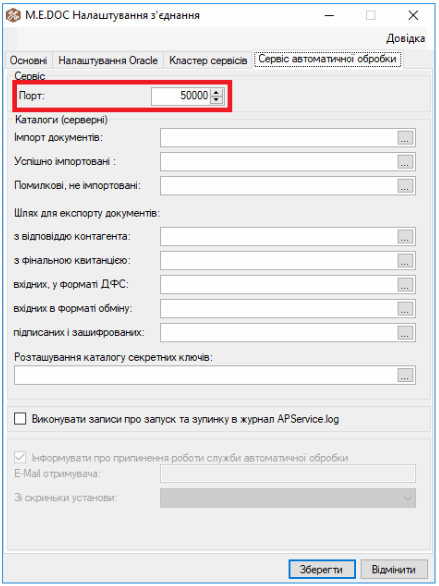Browse secret keys catalog location
Image resolution: width=439 pixels, height=586 pixels.
(405, 375)
